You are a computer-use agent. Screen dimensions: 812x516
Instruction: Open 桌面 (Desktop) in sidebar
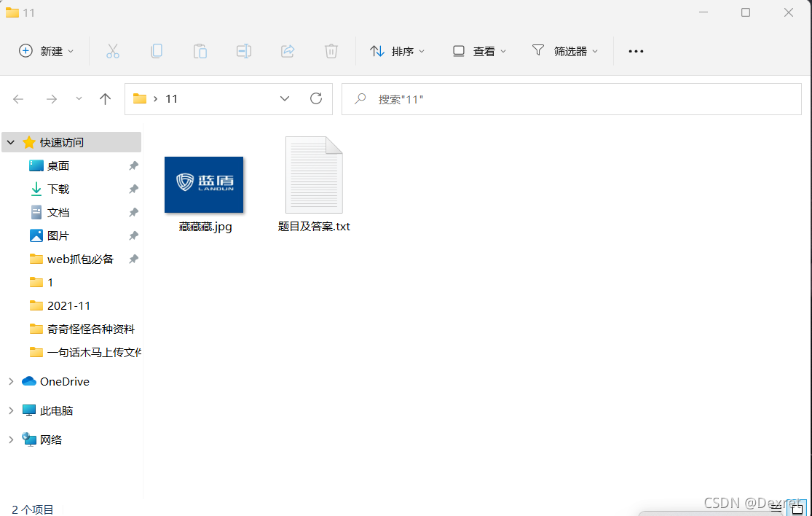click(58, 165)
